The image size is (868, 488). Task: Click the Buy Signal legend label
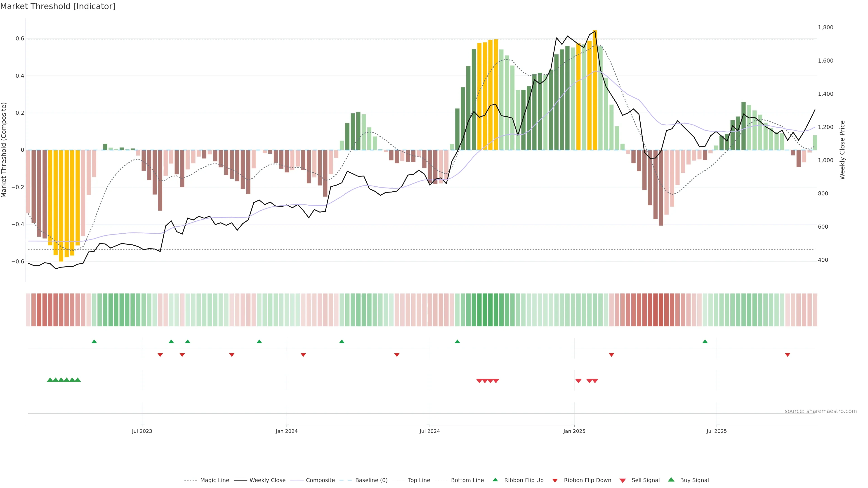click(694, 480)
